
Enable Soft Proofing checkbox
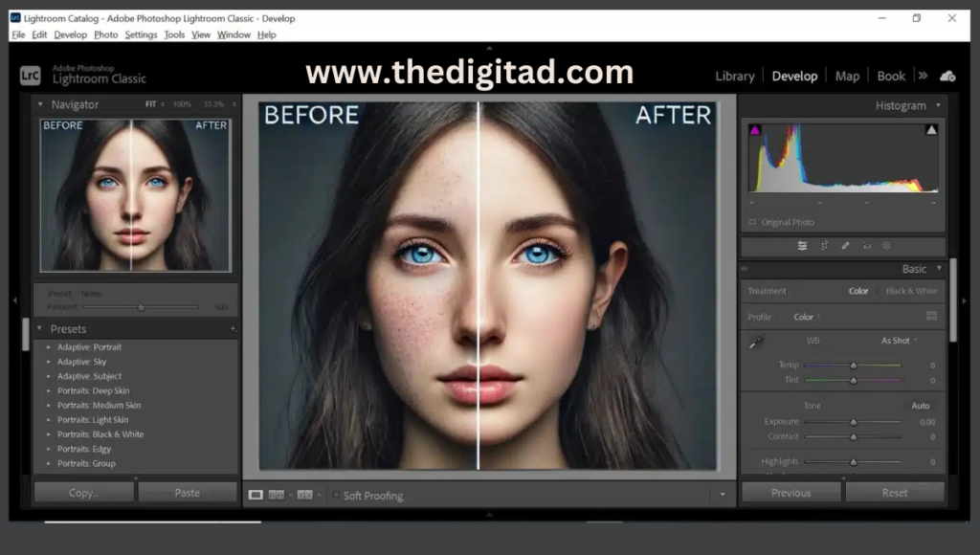(x=336, y=495)
